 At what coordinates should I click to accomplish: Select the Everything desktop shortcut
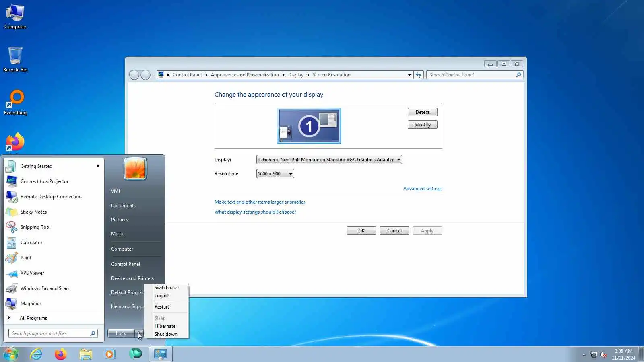(15, 103)
